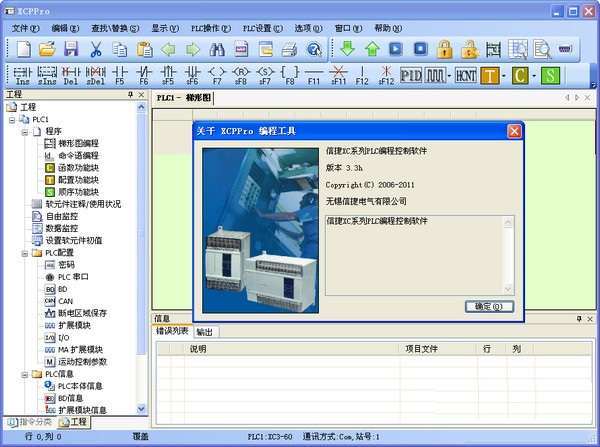Open dropdown arrow next to pulse icon

(449, 76)
